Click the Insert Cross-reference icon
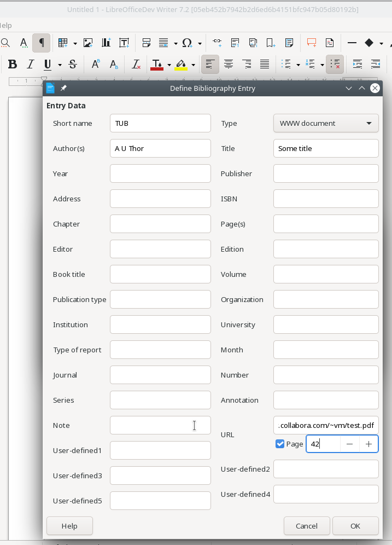 coord(289,43)
